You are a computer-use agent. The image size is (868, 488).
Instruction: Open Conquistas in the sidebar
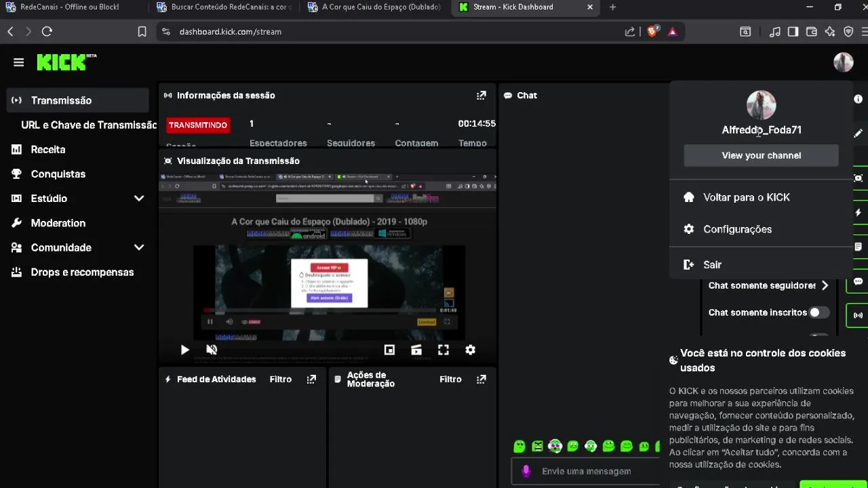point(58,174)
